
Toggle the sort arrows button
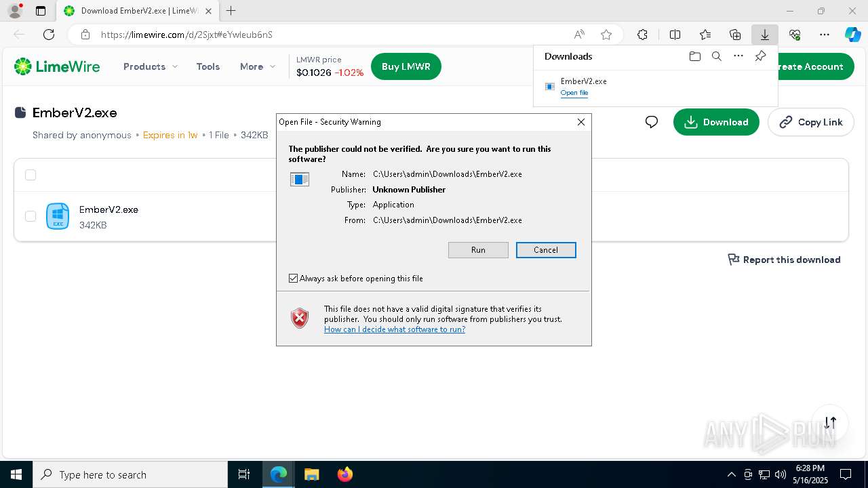coord(830,423)
